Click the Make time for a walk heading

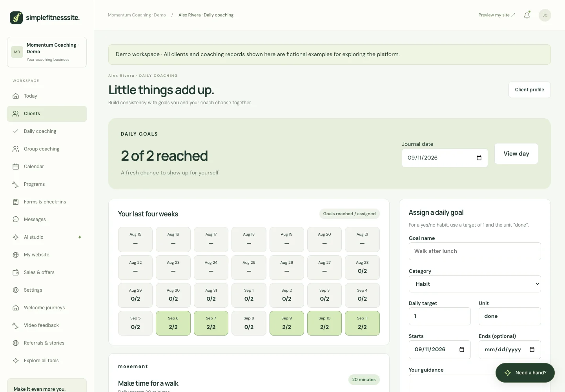click(x=148, y=383)
